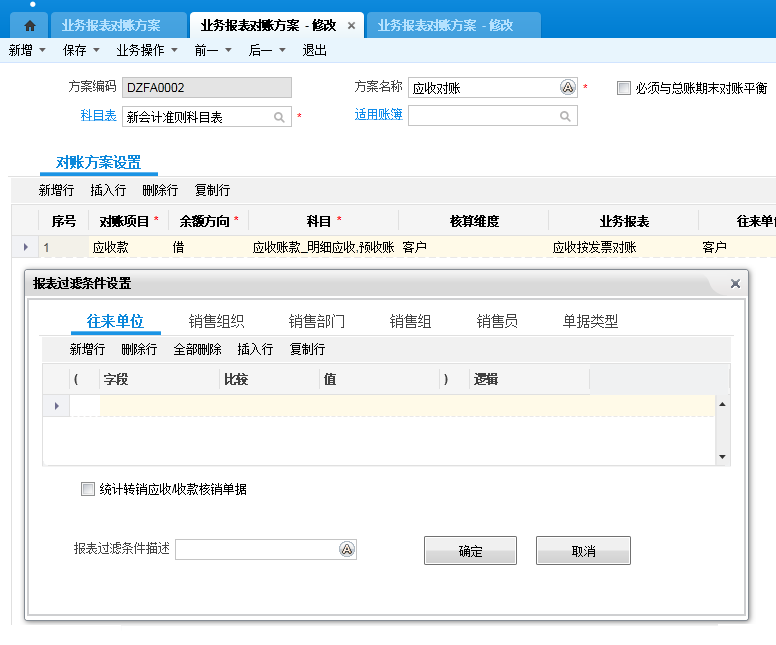This screenshot has height=645, width=776.
Task: Close the active 业务报表对账方案 - 修改 tab
Action: click(x=351, y=25)
